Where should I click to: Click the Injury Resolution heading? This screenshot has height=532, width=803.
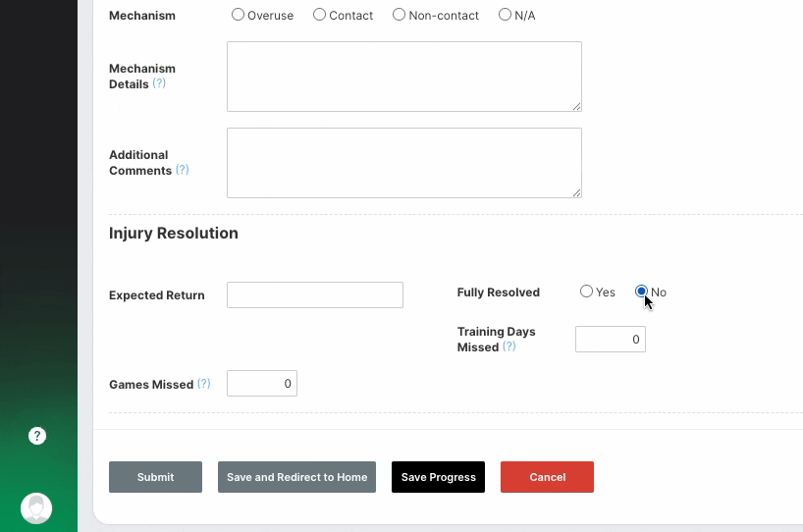[174, 233]
